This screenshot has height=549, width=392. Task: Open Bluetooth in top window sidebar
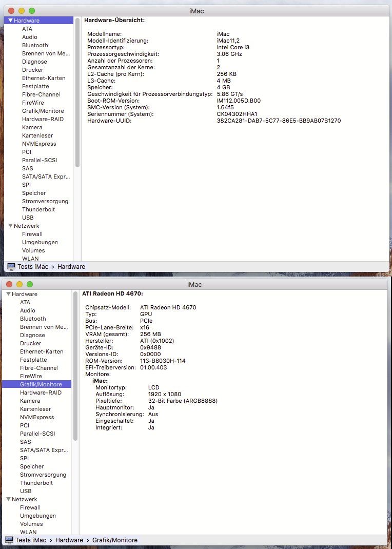coord(35,45)
